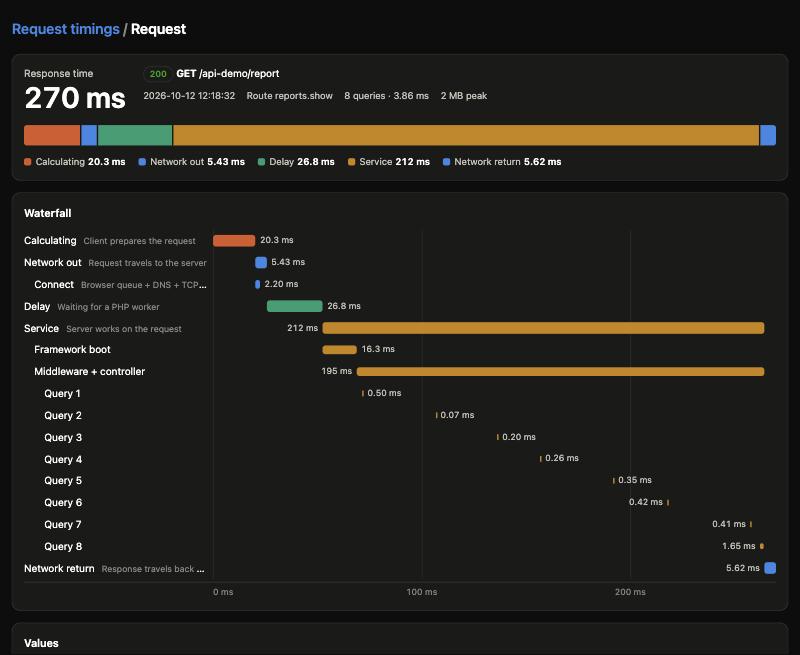Select the blue summary segment between orange and green
The height and width of the screenshot is (655, 800).
89,135
